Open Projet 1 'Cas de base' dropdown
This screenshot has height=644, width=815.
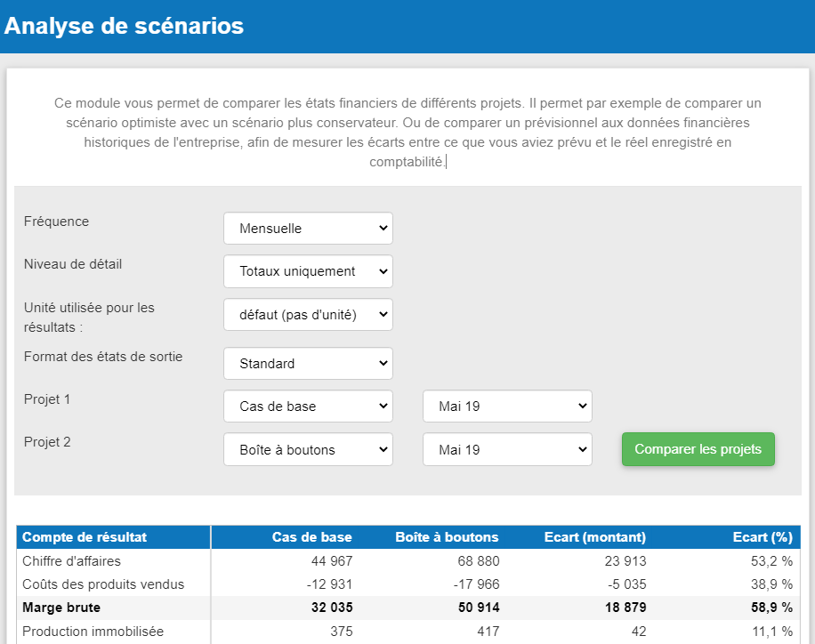308,406
